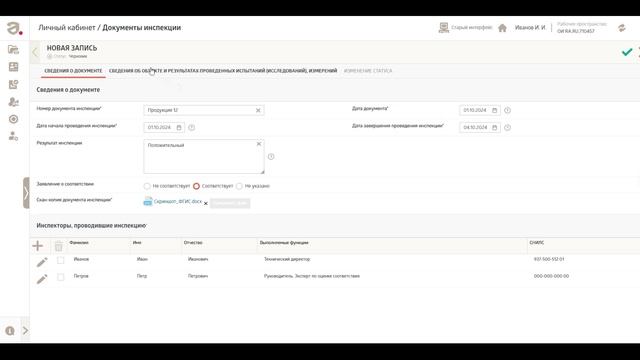Click the application logo in top-left corner
The height and width of the screenshot is (360, 640).
pos(14,29)
